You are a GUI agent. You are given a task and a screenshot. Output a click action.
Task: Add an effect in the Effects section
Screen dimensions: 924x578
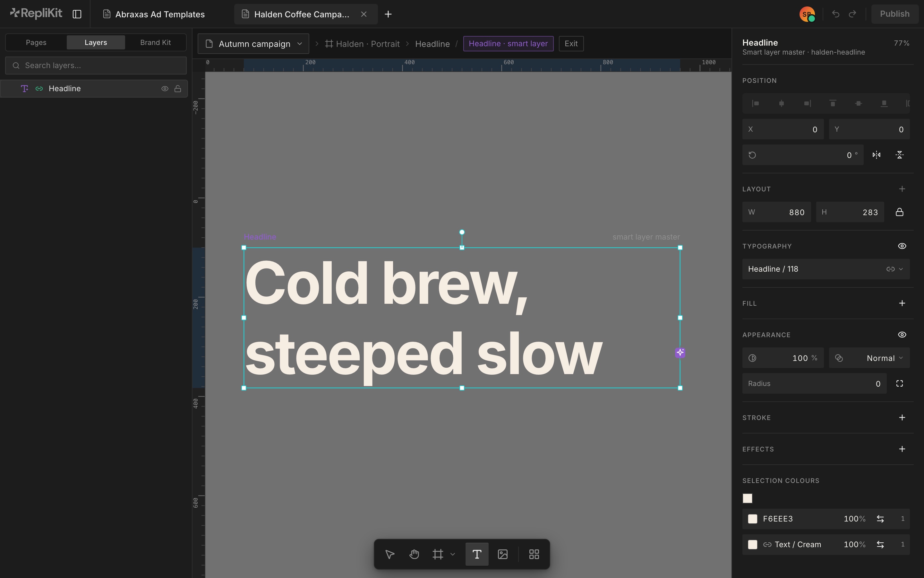point(902,449)
